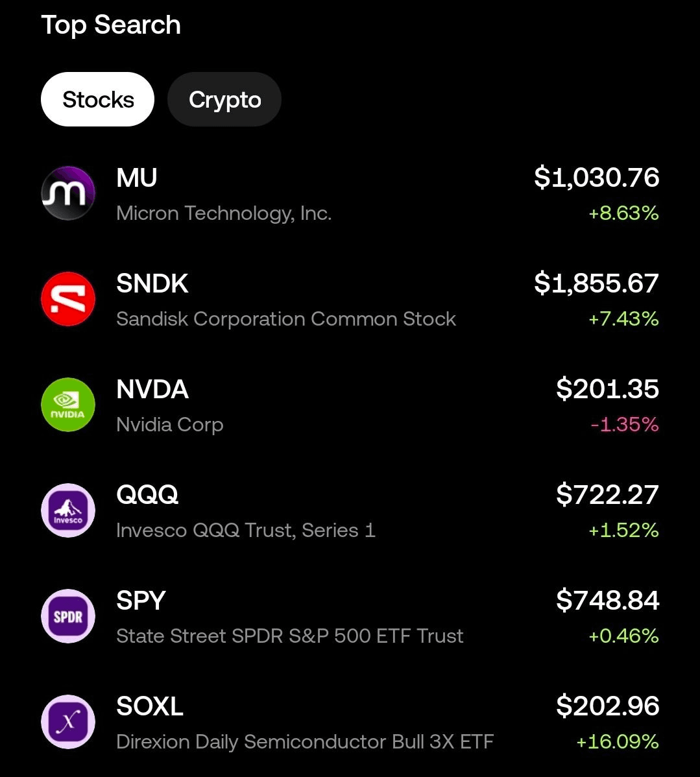Tap the green Nvidia logo icon

[68, 404]
